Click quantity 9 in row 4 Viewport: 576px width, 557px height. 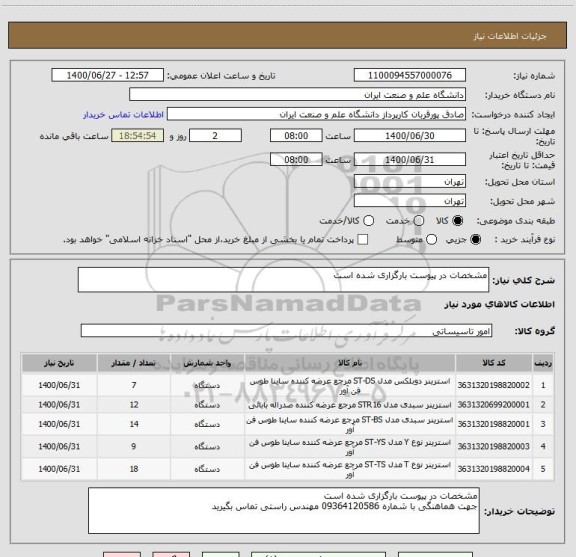[134, 446]
